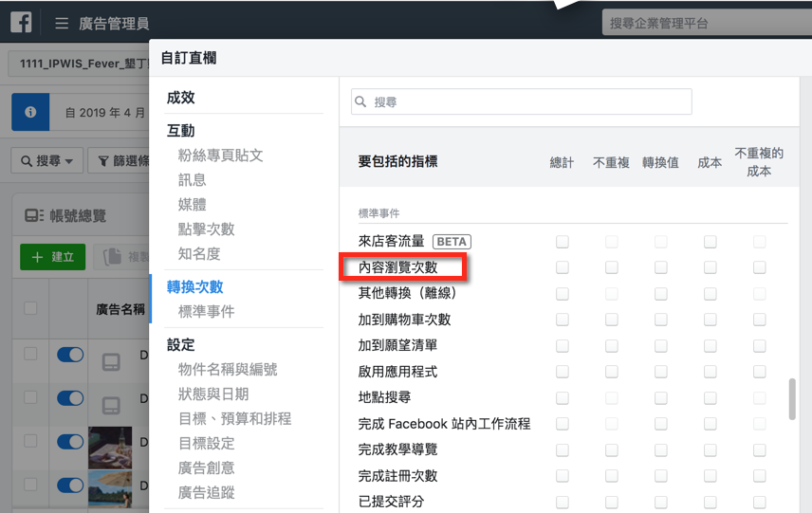Open the date range starting 自 2019 年 4 月
This screenshot has height=513, width=812.
click(x=104, y=112)
